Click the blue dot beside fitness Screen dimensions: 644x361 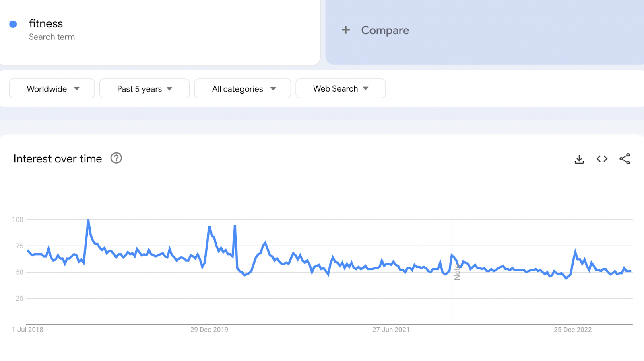[13, 24]
